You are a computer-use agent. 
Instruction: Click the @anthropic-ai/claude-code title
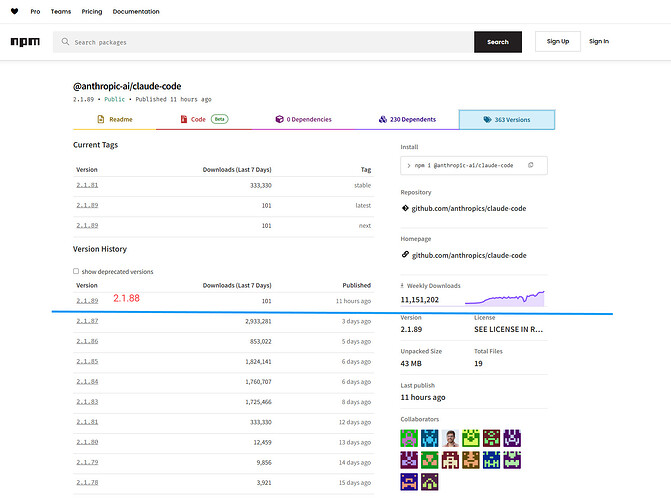tap(127, 86)
